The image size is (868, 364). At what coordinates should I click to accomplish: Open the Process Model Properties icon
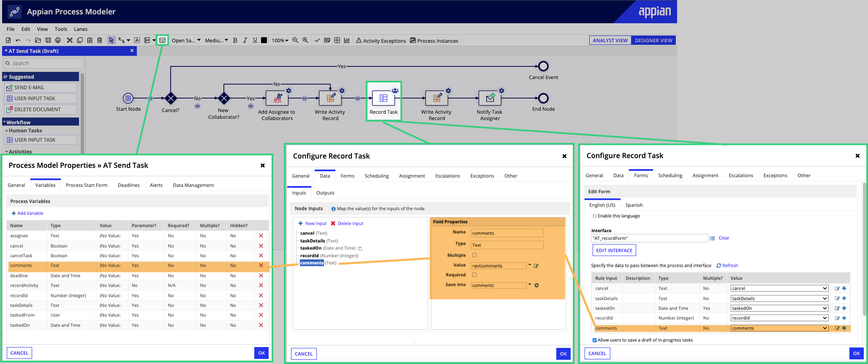click(x=162, y=40)
